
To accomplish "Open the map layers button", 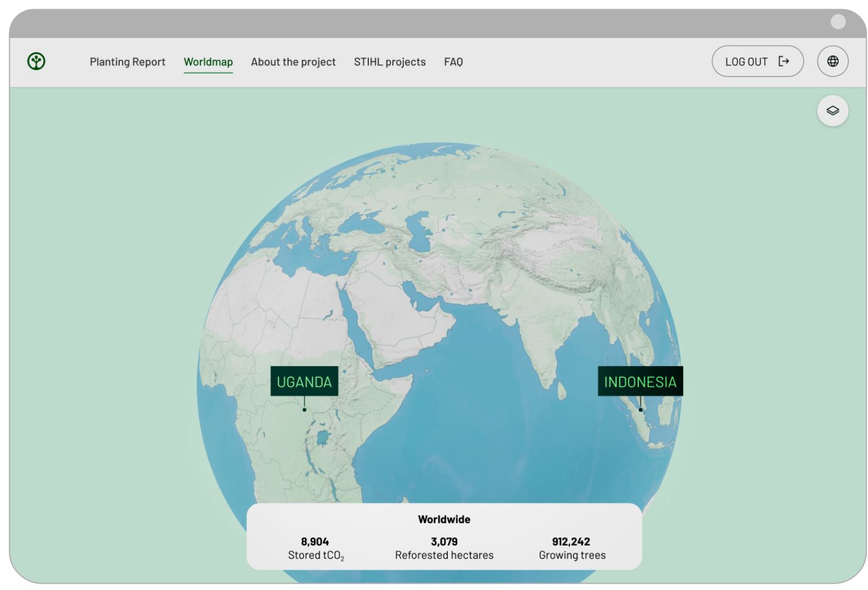I will (832, 111).
